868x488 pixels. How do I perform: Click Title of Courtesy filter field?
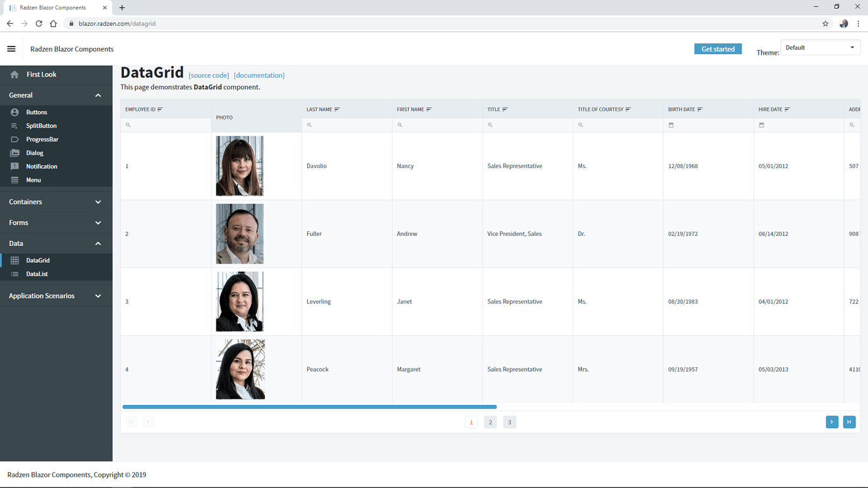[618, 125]
